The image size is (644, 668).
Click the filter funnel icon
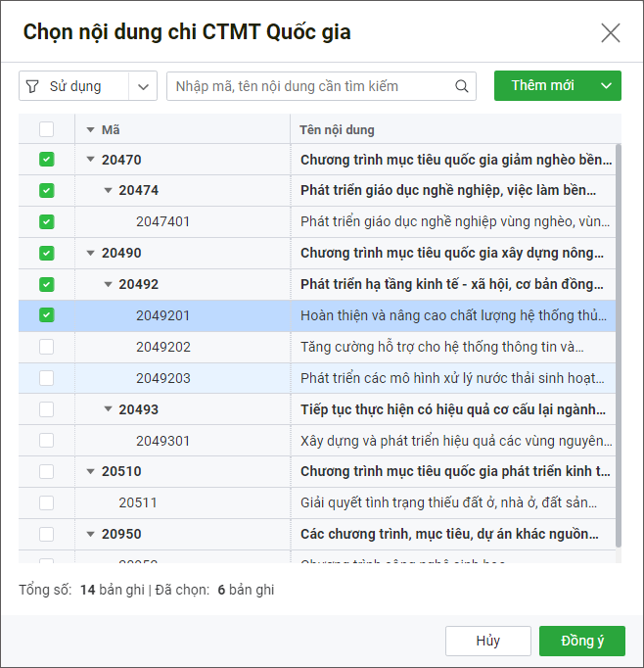(33, 86)
